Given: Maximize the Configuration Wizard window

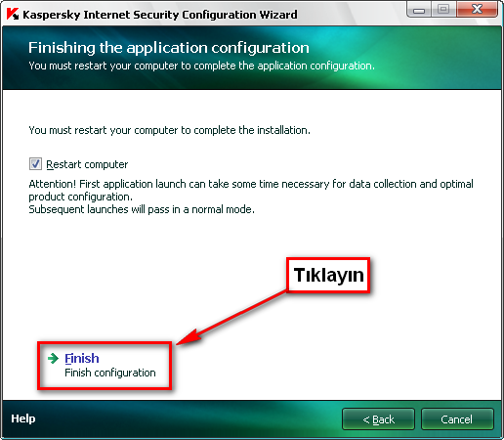Looking at the screenshot, I should point(443,10).
